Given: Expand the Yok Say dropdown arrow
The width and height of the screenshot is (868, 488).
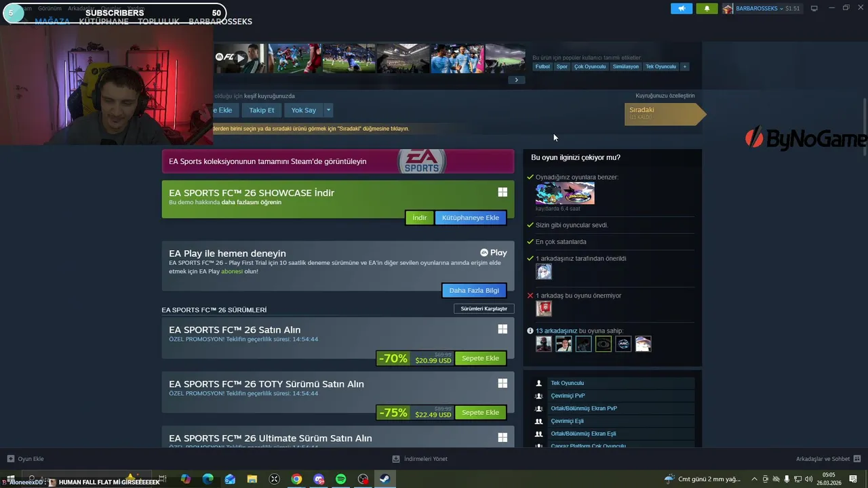Looking at the screenshot, I should coord(328,110).
